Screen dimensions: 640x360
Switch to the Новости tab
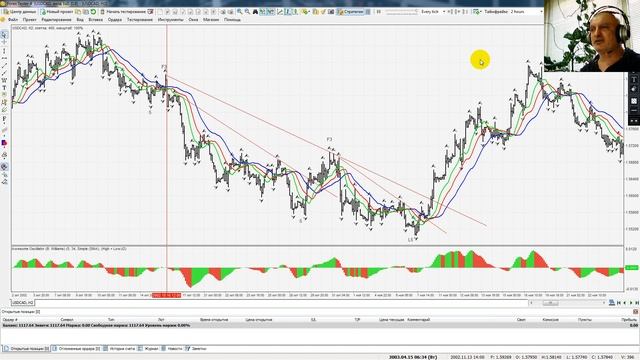point(172,349)
